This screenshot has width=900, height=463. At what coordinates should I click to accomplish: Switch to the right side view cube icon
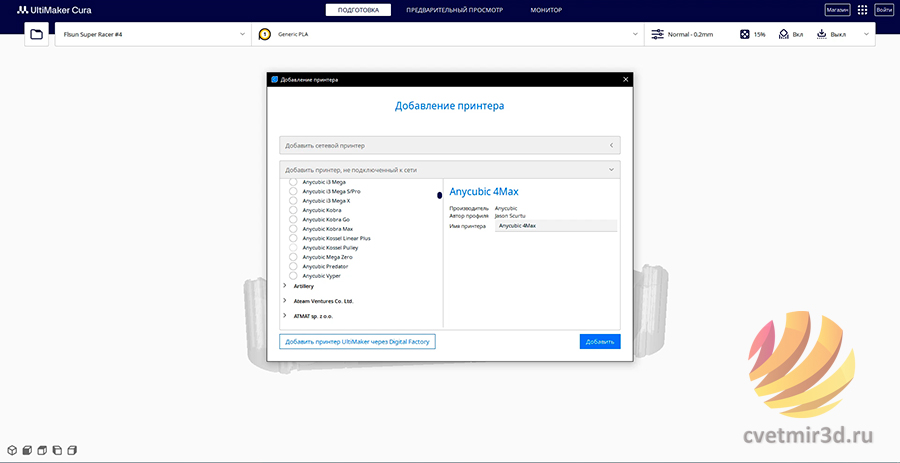[71, 450]
